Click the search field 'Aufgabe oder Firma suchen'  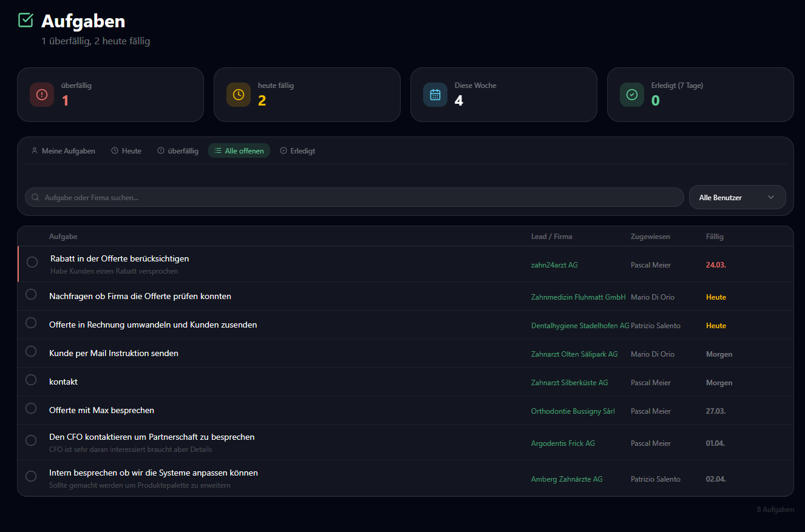pyautogui.click(x=354, y=197)
